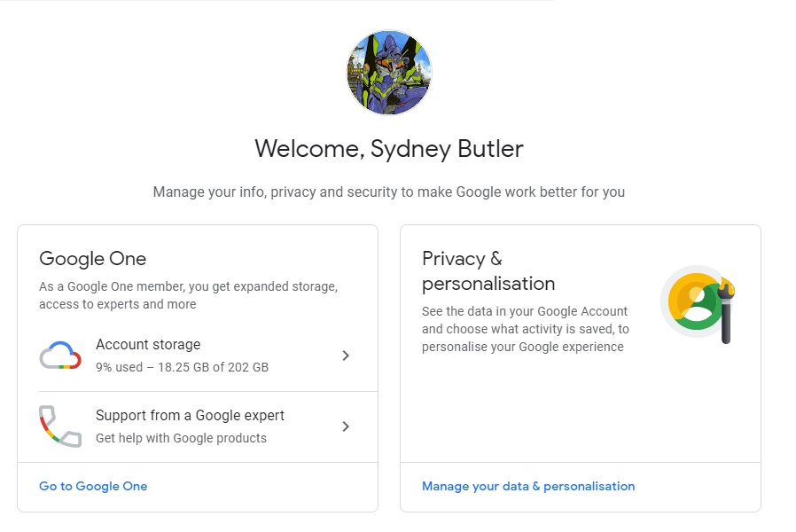The height and width of the screenshot is (532, 796).
Task: Click the Welcome, Sydney Butler heading
Action: point(388,148)
